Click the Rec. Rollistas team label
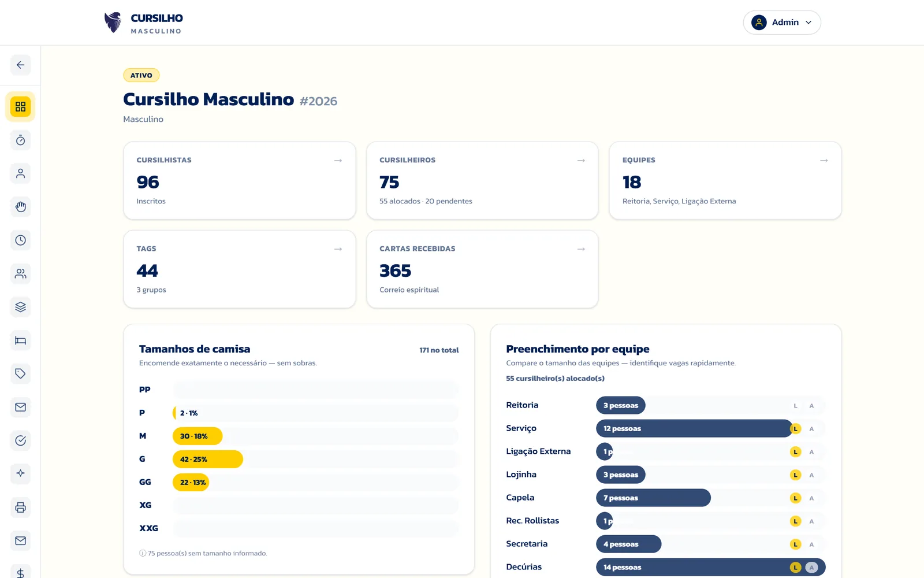Screen dimensions: 924x578 pyautogui.click(x=532, y=521)
